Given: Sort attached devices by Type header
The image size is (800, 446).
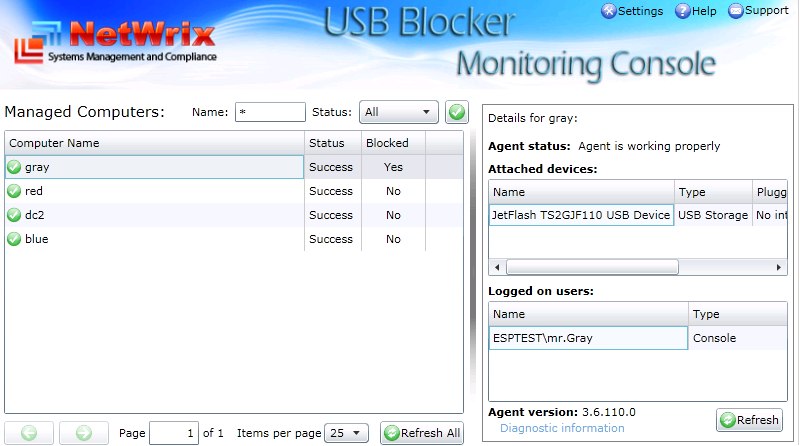Looking at the screenshot, I should coord(713,192).
